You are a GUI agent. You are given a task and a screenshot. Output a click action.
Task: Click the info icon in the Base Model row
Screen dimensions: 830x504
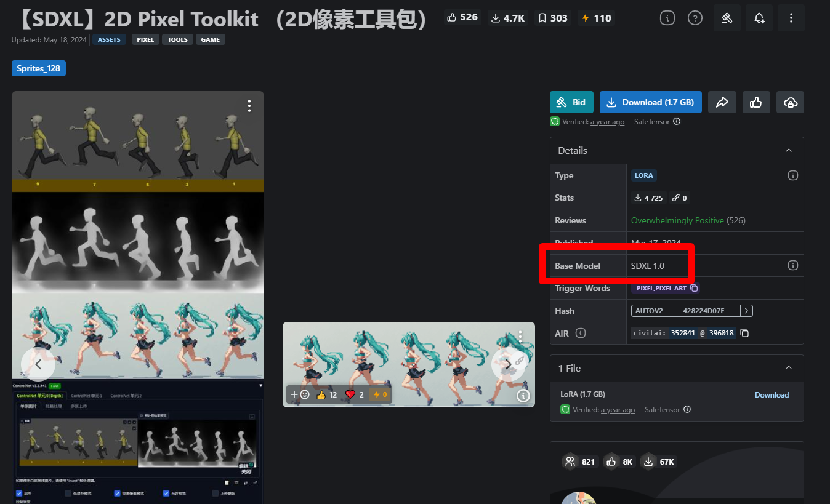click(793, 266)
